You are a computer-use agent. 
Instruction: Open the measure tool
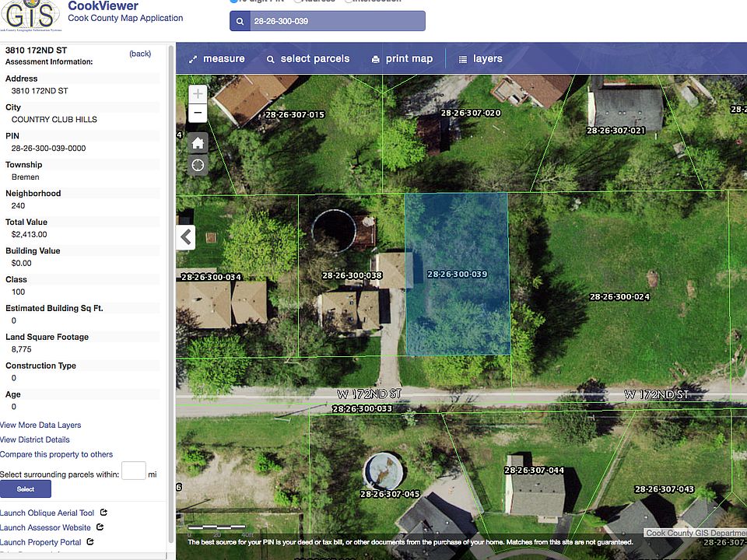click(x=217, y=58)
